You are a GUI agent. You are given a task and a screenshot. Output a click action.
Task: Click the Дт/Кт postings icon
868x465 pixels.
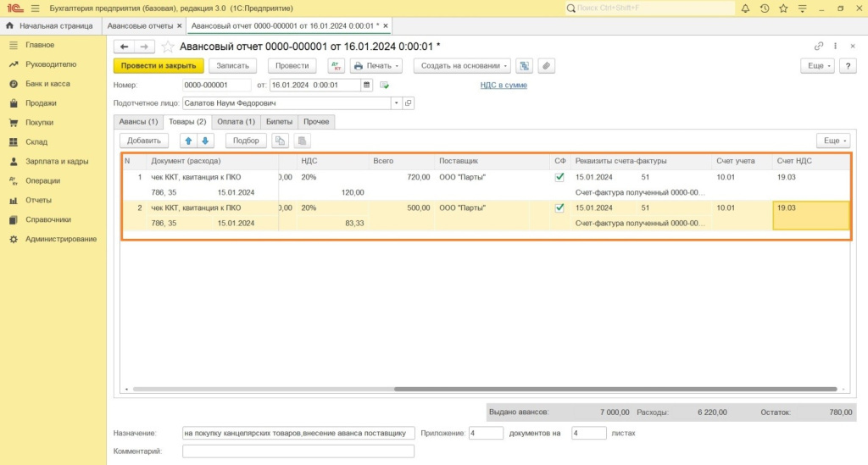pyautogui.click(x=337, y=65)
